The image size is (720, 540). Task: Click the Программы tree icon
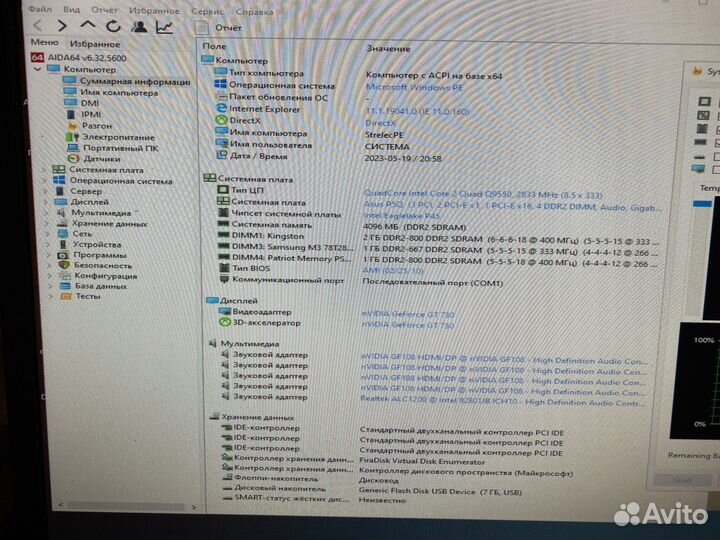click(63, 255)
